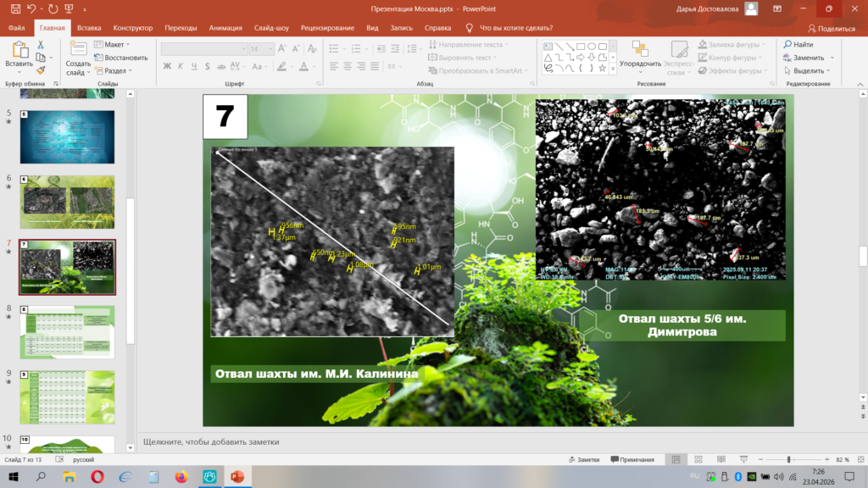Switch to Reading view in status bar
Image resolution: width=868 pixels, height=488 pixels.
pos(720,459)
